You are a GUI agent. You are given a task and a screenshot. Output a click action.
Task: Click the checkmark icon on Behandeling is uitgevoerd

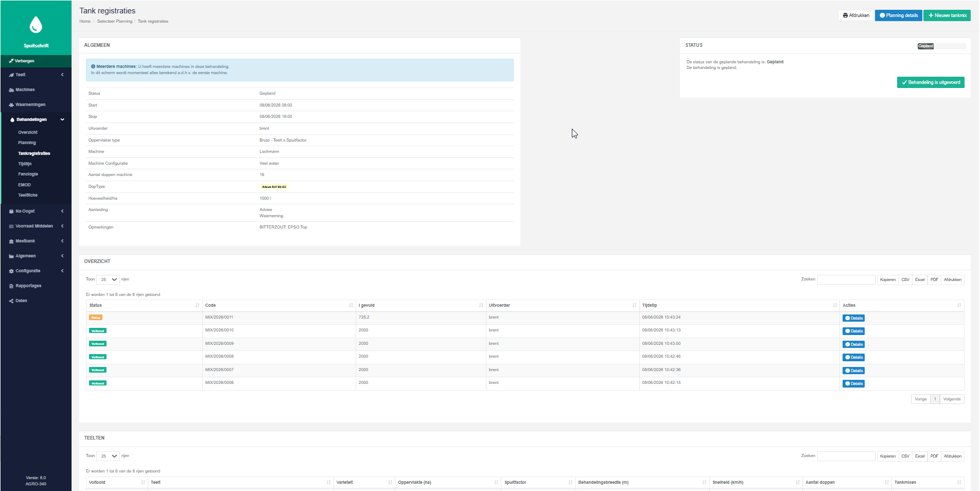point(904,82)
